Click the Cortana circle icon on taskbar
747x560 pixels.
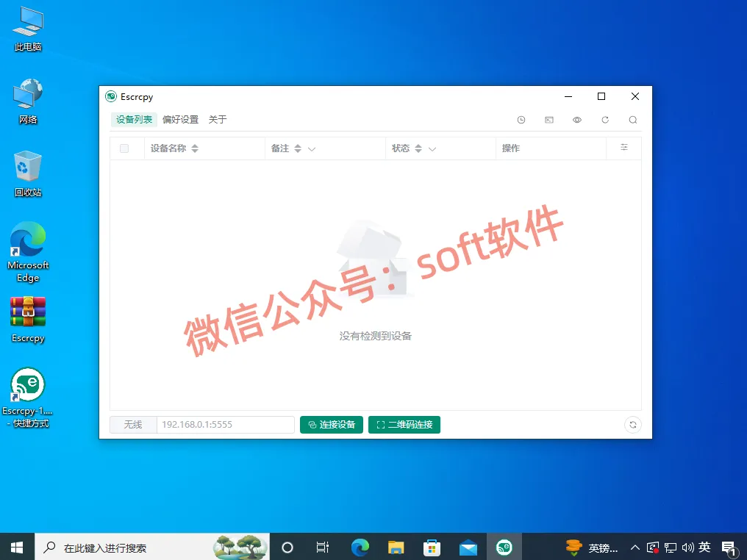pyautogui.click(x=287, y=548)
